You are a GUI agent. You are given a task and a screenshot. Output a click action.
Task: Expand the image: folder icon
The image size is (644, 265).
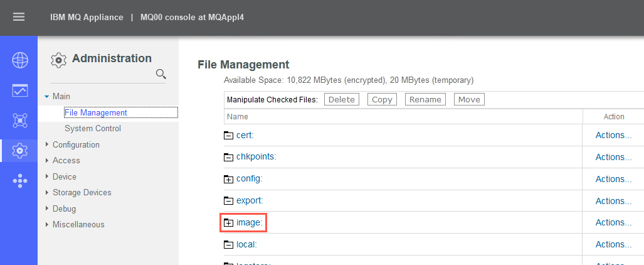pos(228,223)
